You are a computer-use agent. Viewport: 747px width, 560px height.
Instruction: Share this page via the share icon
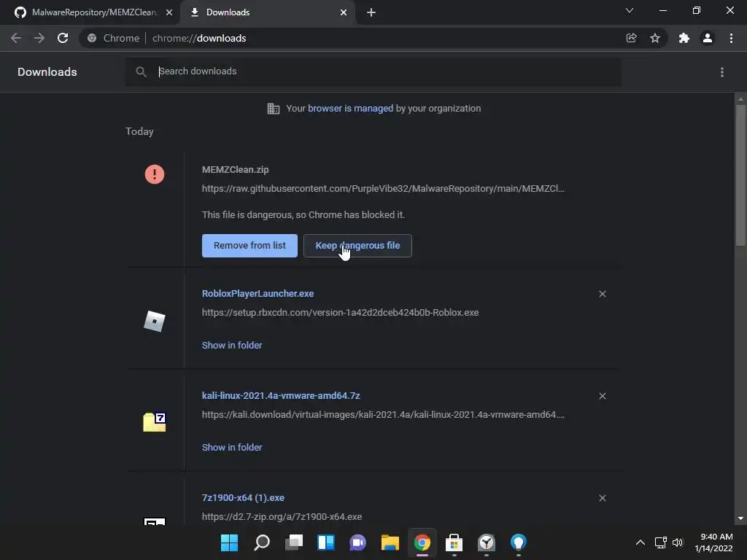point(631,38)
